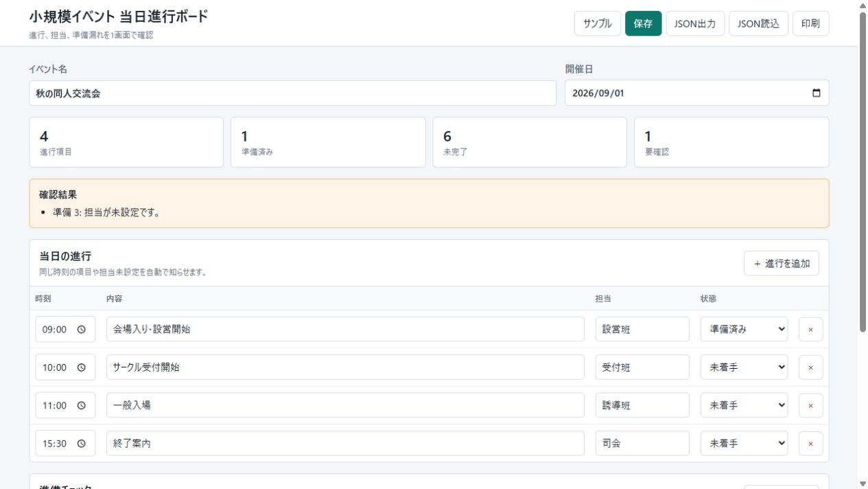Open the calendar picker icon for 開催日
The image size is (868, 489).
816,93
